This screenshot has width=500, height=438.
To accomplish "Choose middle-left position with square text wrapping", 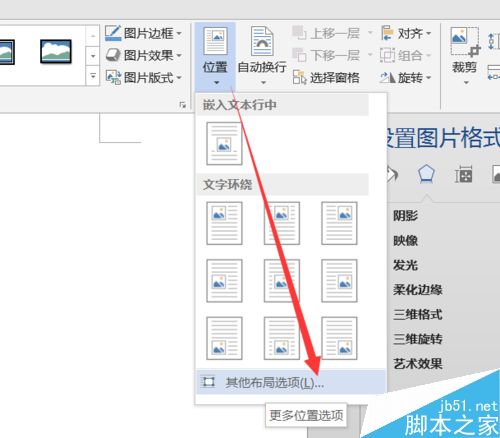I will point(224,281).
